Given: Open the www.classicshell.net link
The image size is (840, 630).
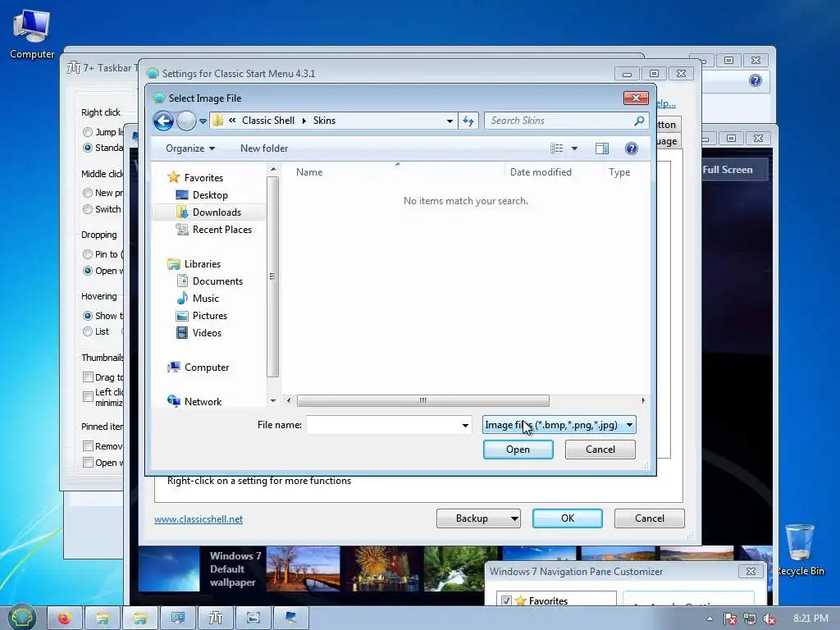Looking at the screenshot, I should pyautogui.click(x=199, y=519).
